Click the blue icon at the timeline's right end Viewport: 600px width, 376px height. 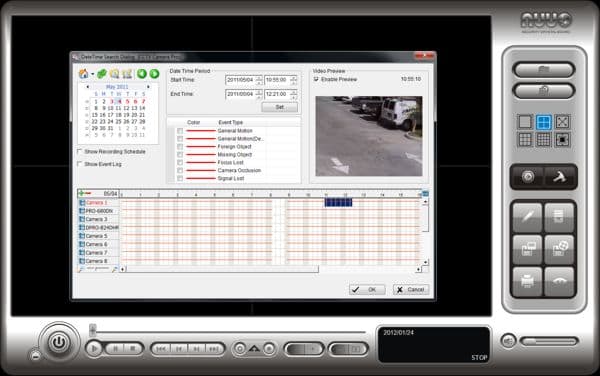click(x=425, y=194)
